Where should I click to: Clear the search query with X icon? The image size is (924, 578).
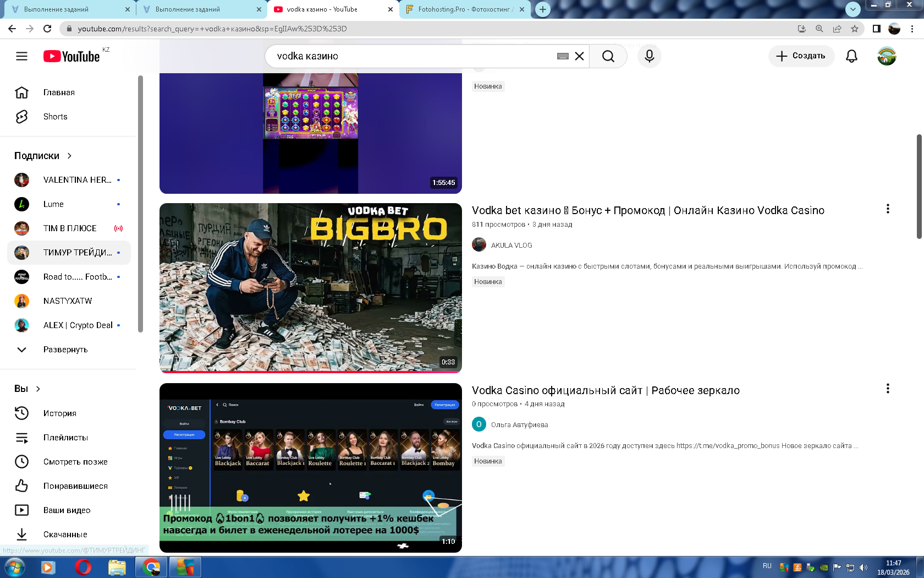579,56
